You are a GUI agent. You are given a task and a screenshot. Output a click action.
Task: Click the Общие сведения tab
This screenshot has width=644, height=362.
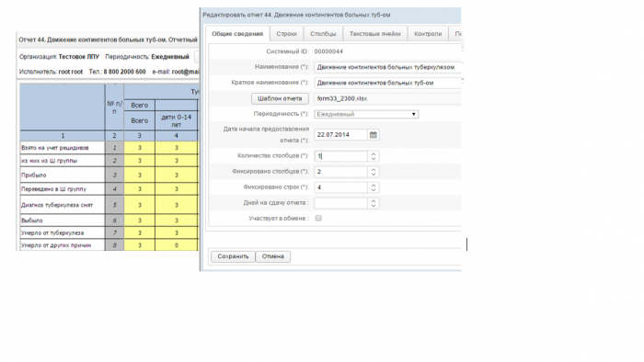click(237, 34)
